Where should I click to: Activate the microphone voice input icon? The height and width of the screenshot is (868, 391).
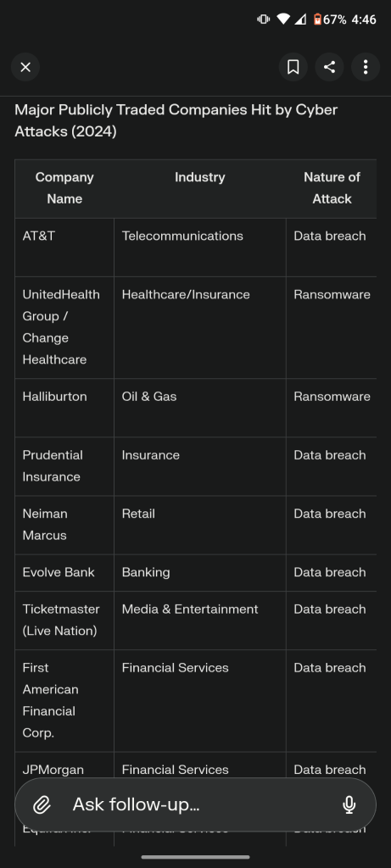(x=349, y=804)
